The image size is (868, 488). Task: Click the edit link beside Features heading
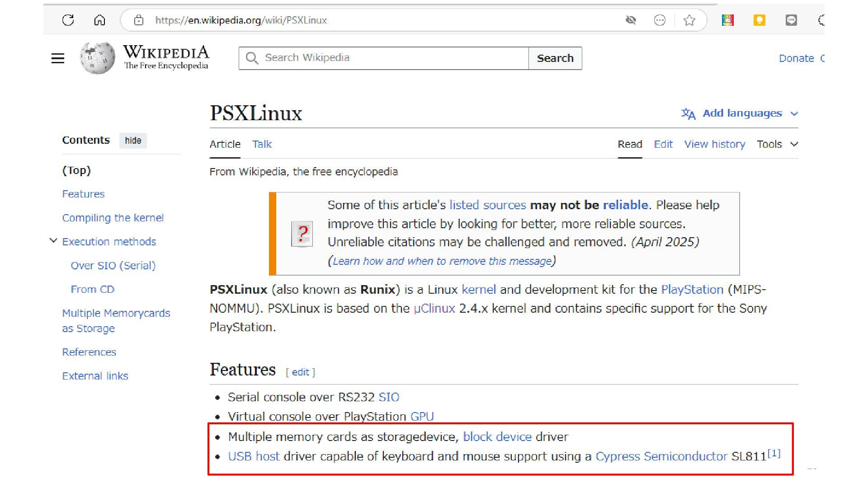(x=300, y=372)
